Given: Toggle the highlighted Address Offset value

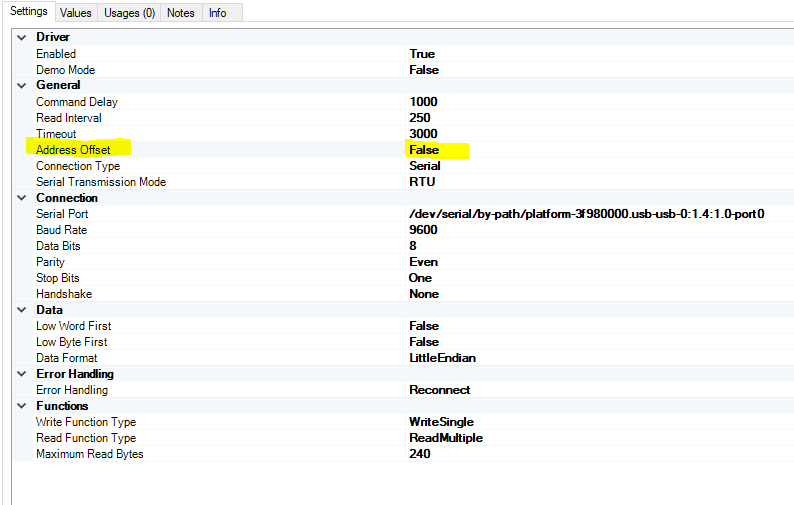Looking at the screenshot, I should tap(424, 150).
